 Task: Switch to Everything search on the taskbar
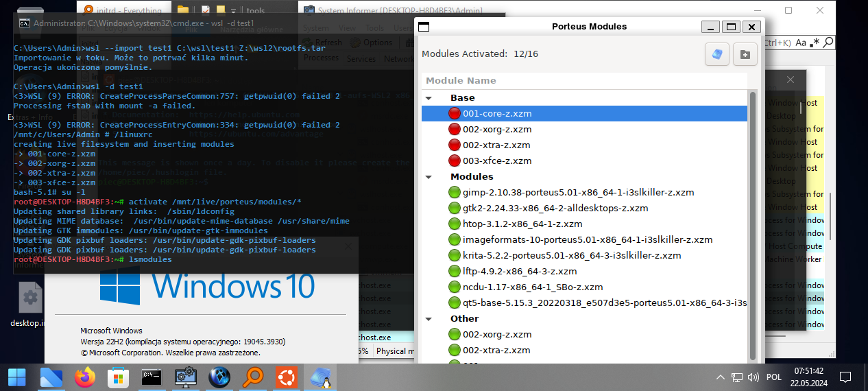pos(252,377)
